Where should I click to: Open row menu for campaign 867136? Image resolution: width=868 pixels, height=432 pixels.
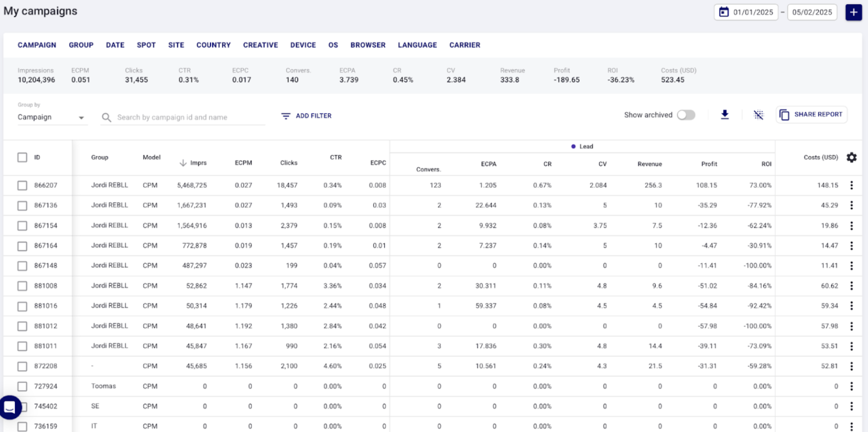[x=851, y=205]
